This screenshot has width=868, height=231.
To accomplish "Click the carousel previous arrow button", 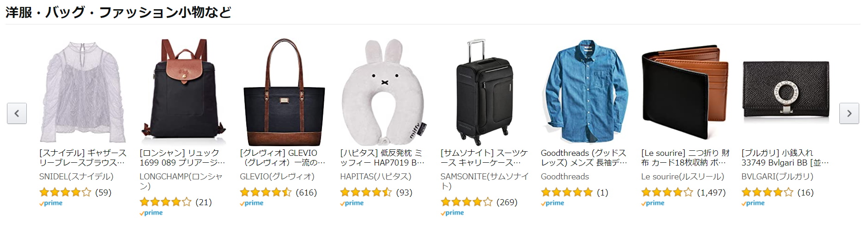I will [x=17, y=113].
